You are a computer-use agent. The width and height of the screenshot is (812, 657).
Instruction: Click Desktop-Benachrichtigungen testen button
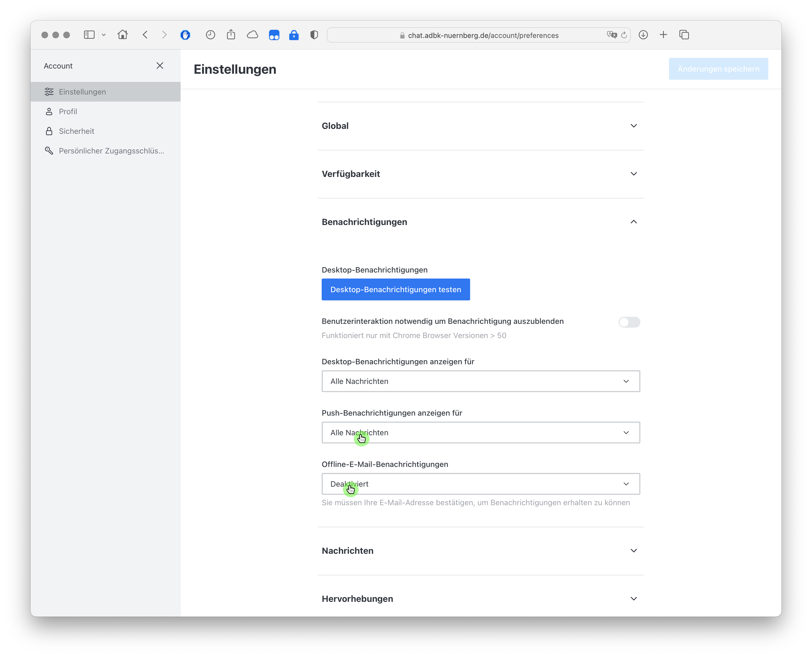point(395,289)
